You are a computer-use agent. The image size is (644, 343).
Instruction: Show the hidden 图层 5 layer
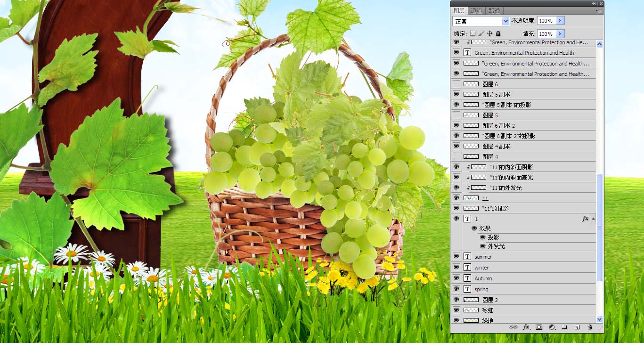(x=456, y=115)
